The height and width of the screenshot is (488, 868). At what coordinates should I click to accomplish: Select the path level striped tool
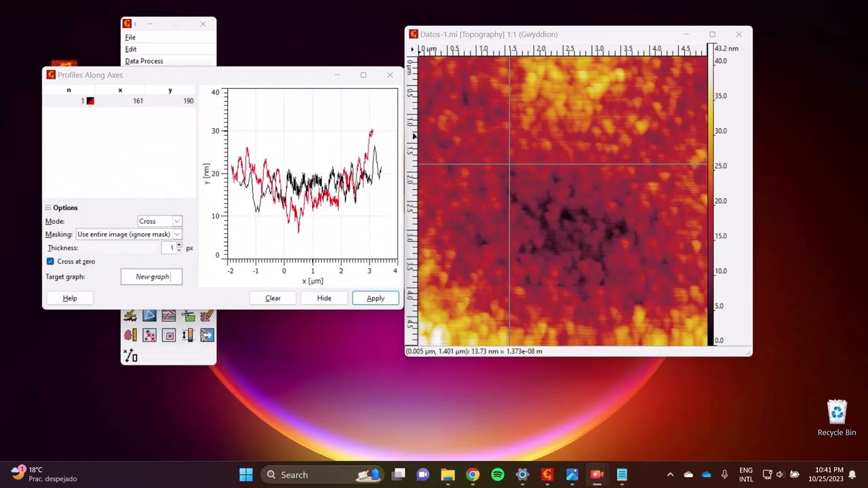pyautogui.click(x=169, y=316)
